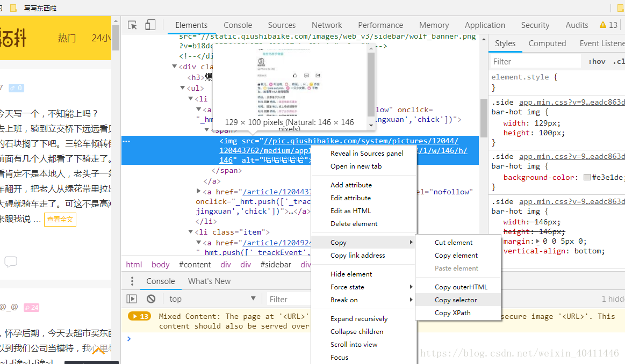The image size is (625, 364).
Task: Expand the margin shorthand property triangle
Action: point(538,242)
